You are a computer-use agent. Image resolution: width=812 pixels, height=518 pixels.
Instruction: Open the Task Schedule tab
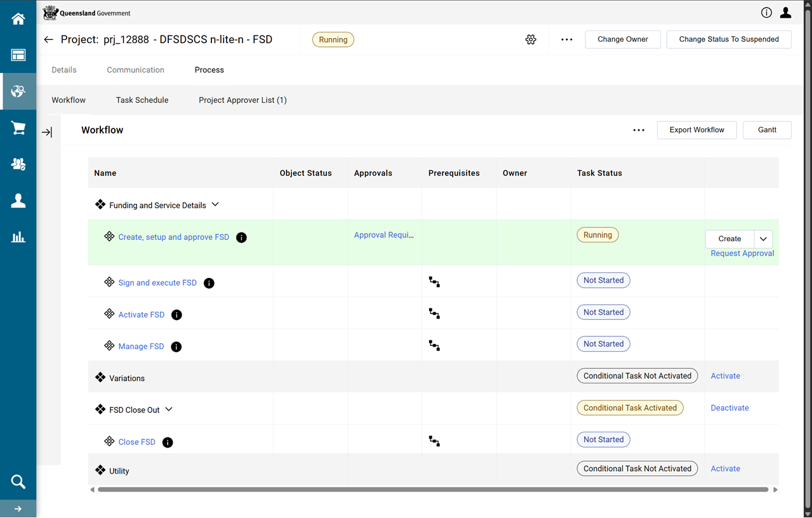142,100
